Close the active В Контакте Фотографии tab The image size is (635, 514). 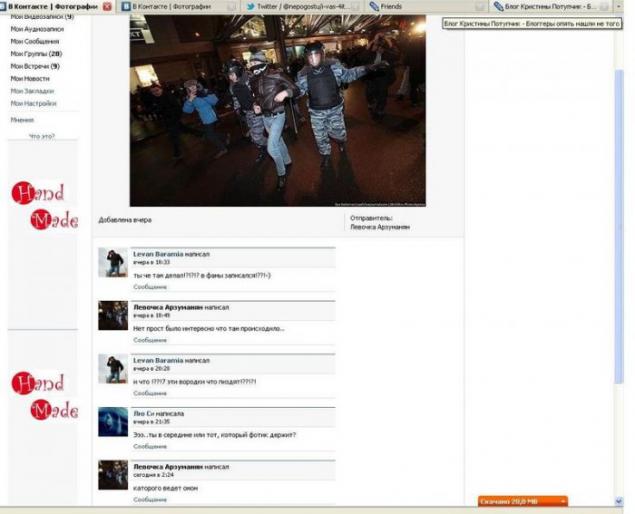tap(107, 6)
